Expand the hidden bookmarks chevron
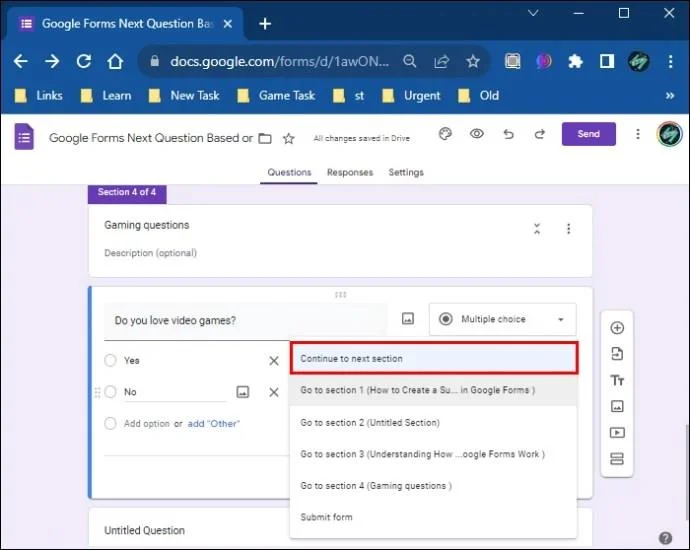The height and width of the screenshot is (550, 690). 670,95
